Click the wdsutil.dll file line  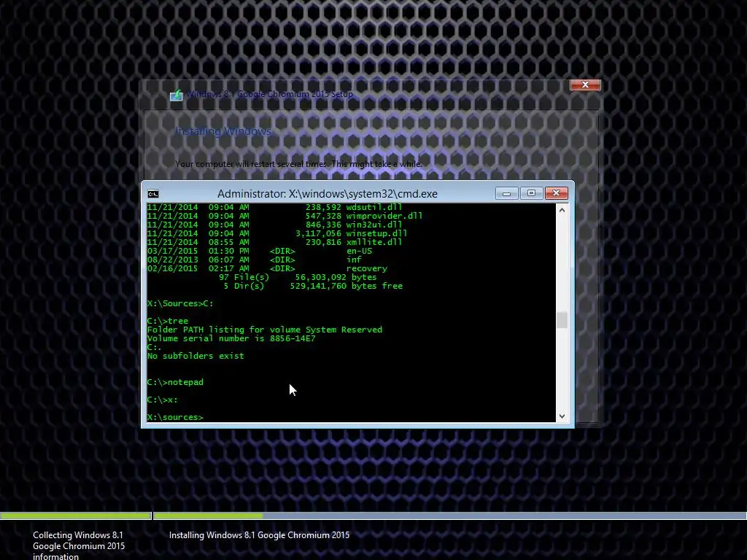click(x=274, y=207)
